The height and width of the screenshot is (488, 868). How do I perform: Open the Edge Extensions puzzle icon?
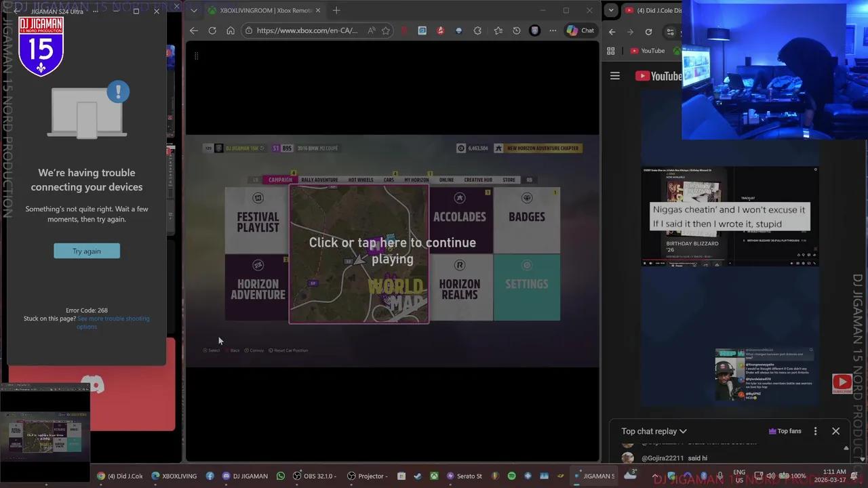tap(477, 30)
